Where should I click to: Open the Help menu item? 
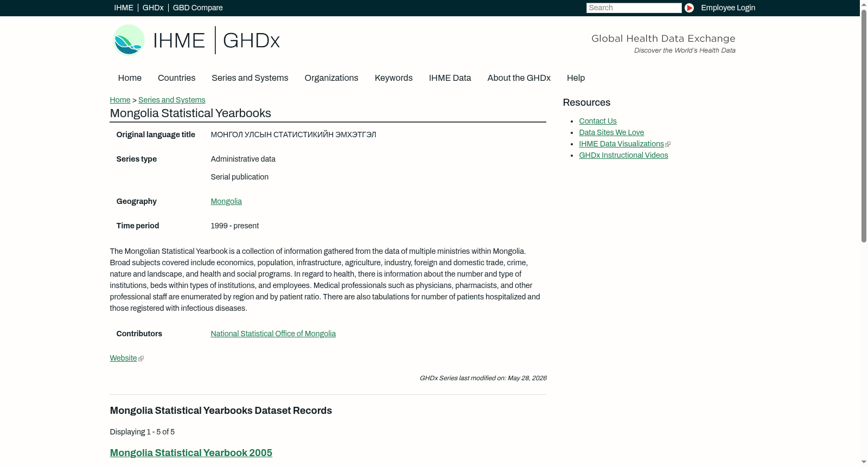pyautogui.click(x=576, y=78)
